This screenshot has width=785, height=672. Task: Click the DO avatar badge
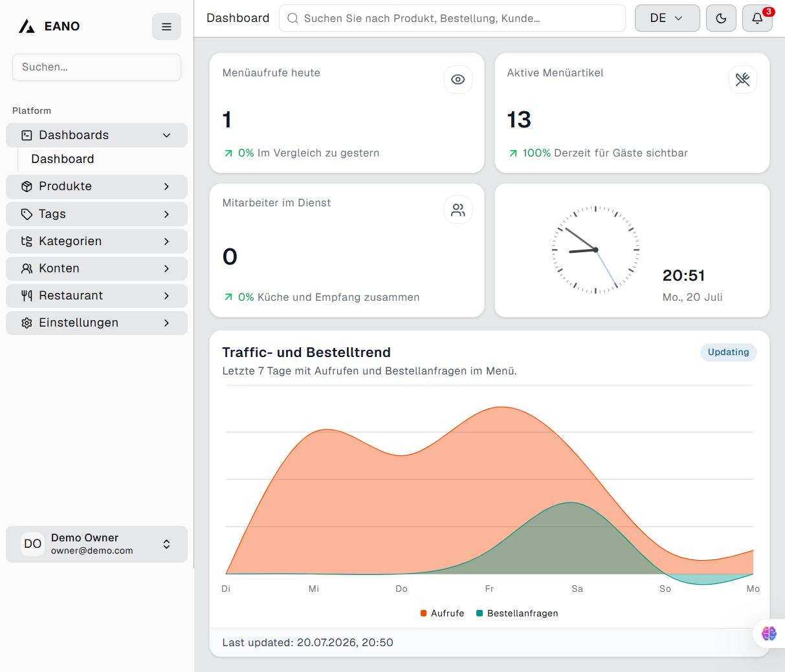point(32,544)
